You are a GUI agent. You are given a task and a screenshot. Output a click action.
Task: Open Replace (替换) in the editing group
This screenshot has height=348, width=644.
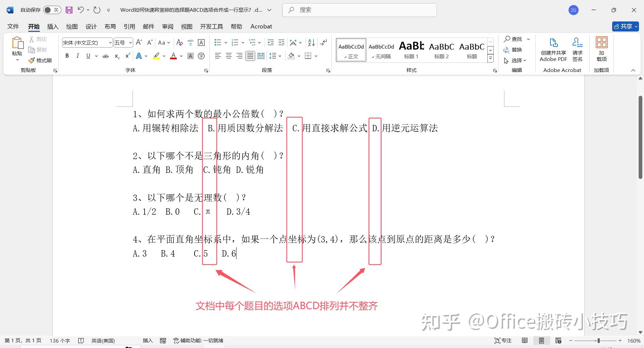pos(516,50)
